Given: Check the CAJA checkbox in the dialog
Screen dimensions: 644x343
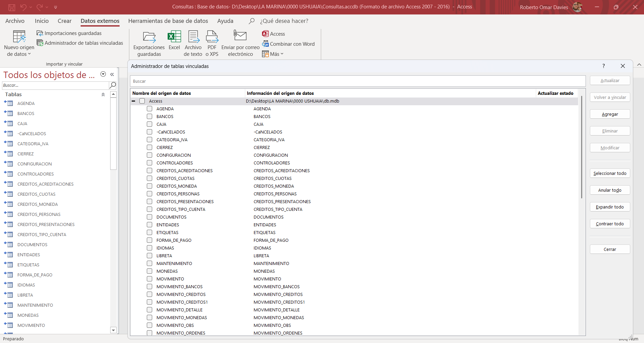Looking at the screenshot, I should pos(149,124).
